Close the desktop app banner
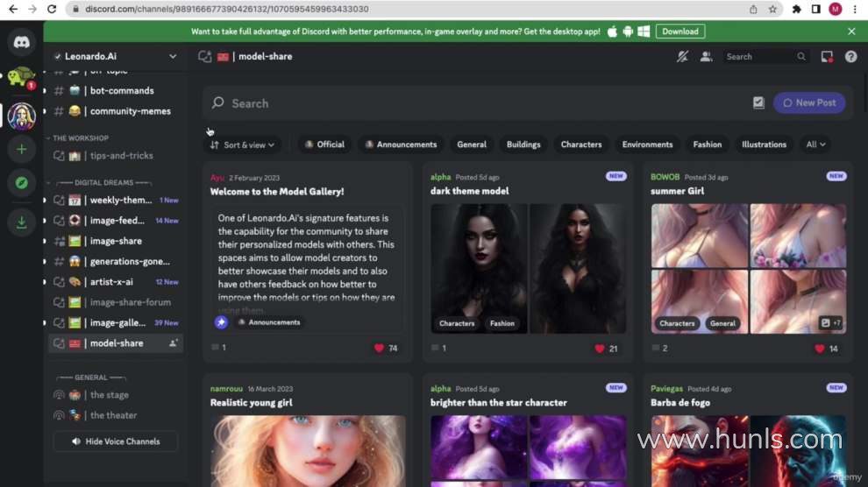 pyautogui.click(x=851, y=32)
